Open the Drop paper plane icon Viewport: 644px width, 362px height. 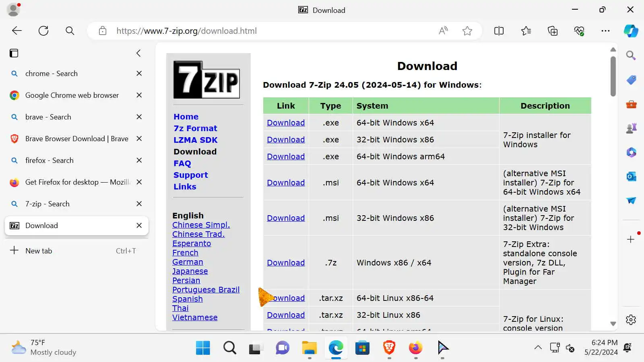point(631,200)
